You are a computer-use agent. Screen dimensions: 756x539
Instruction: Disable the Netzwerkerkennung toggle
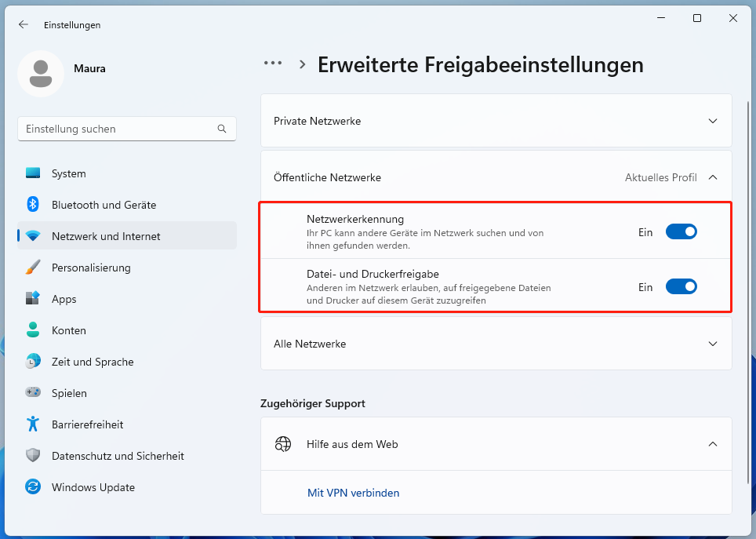(x=681, y=231)
